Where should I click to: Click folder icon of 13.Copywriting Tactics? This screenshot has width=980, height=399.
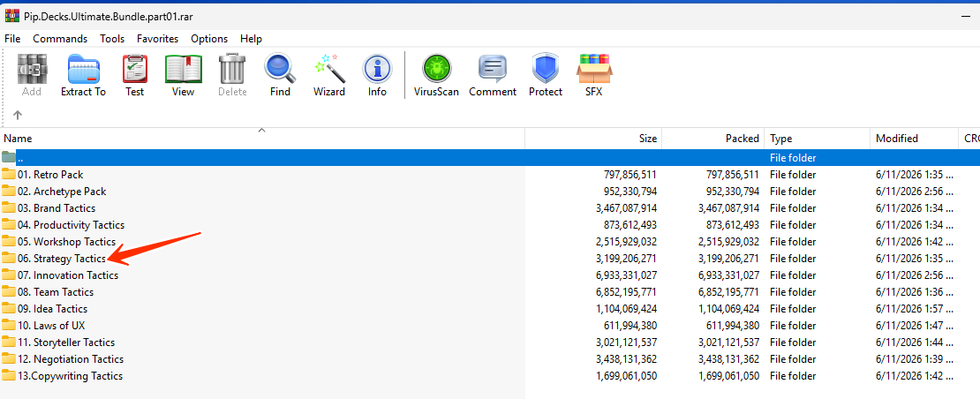coord(8,376)
